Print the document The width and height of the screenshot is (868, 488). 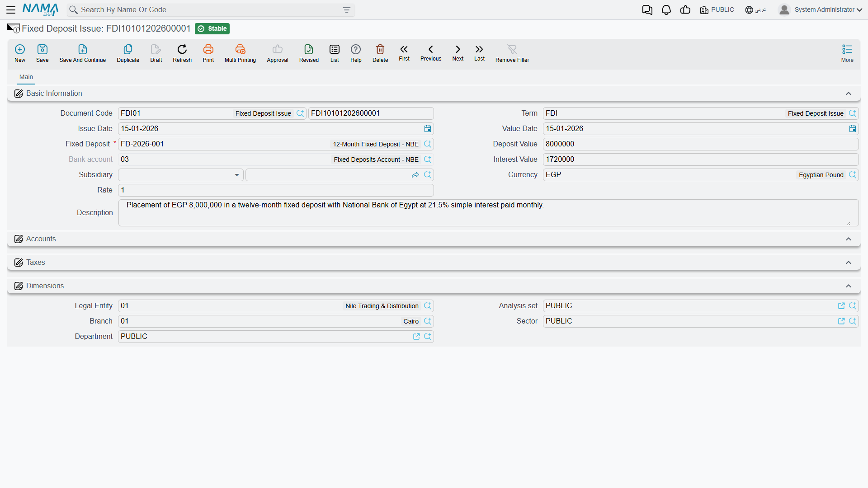point(208,53)
